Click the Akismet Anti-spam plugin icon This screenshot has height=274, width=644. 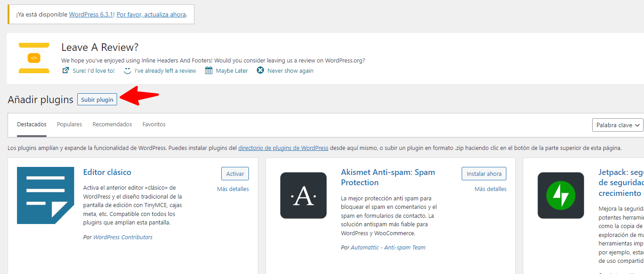click(x=303, y=195)
